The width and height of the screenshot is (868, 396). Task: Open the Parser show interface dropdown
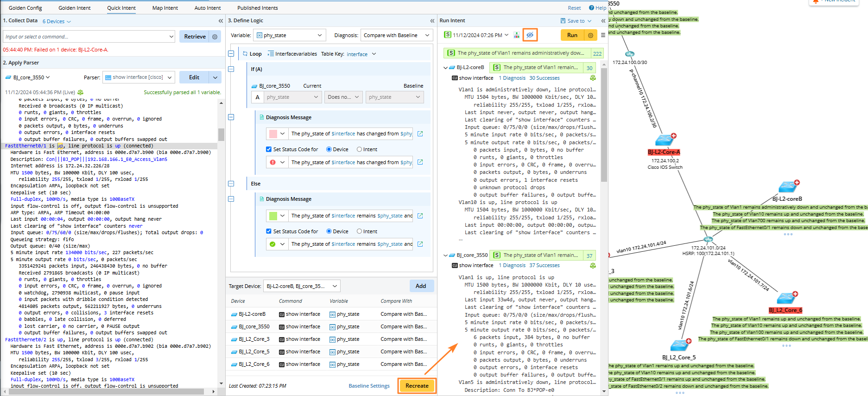[x=139, y=77]
